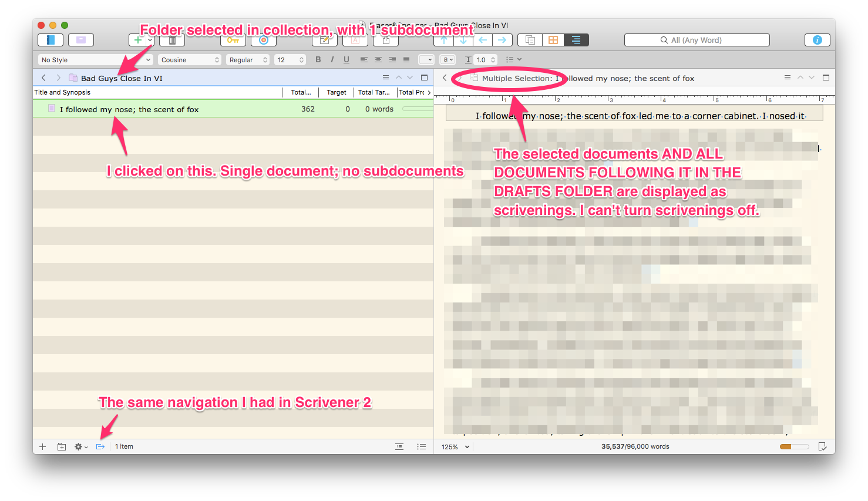Click the navigate right arrow in toolbar
868x501 pixels.
pos(502,40)
